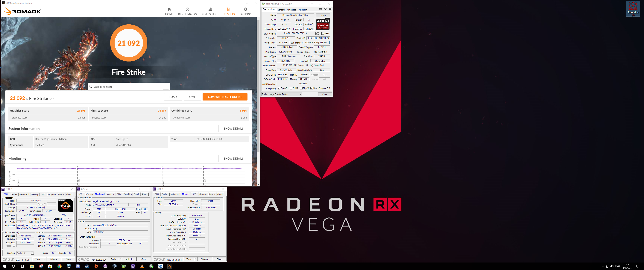Open Discord from the taskbar

(x=78, y=266)
